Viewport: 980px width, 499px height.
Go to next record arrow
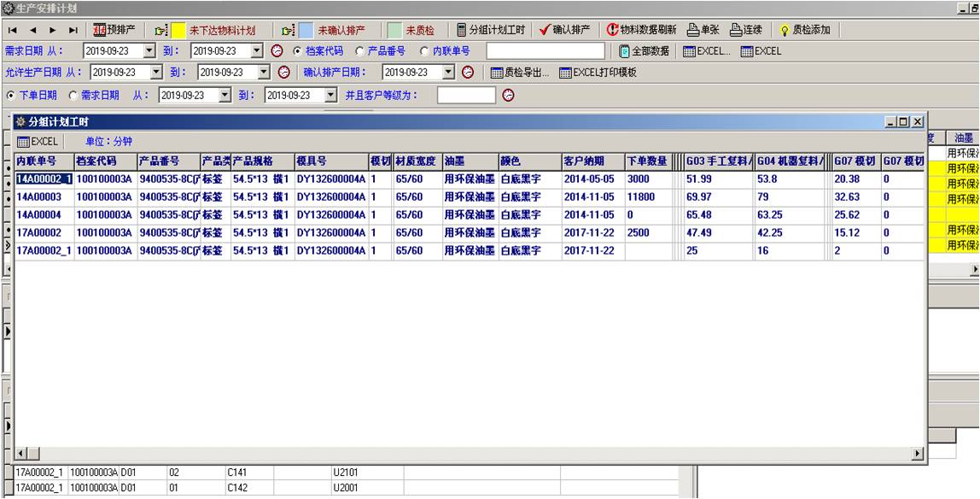click(x=53, y=30)
